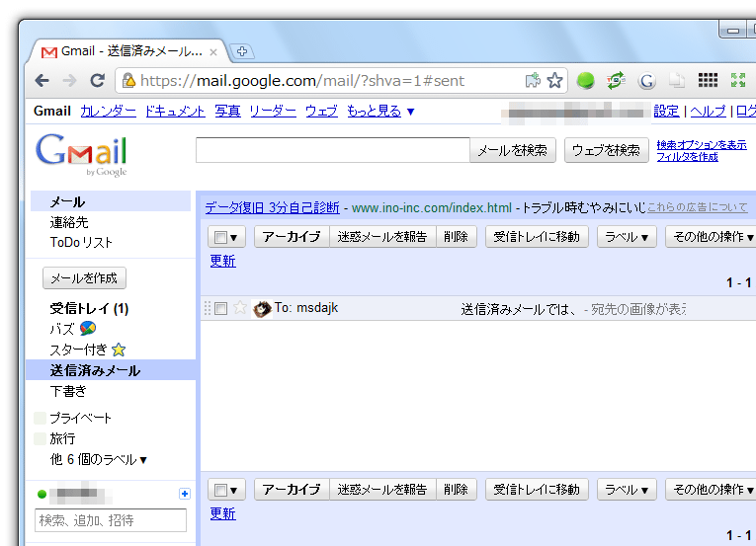The height and width of the screenshot is (546, 756).
Task: Open the top その他の操作 dropdown
Action: click(x=713, y=237)
